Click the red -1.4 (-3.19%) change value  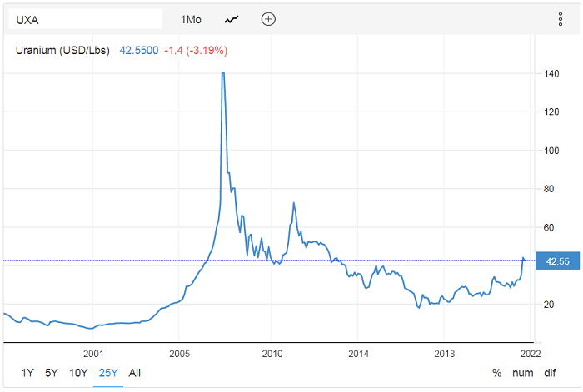click(195, 51)
